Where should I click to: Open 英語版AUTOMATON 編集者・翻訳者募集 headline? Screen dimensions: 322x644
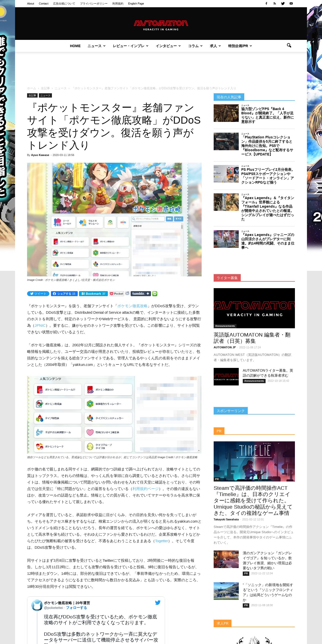click(252, 338)
